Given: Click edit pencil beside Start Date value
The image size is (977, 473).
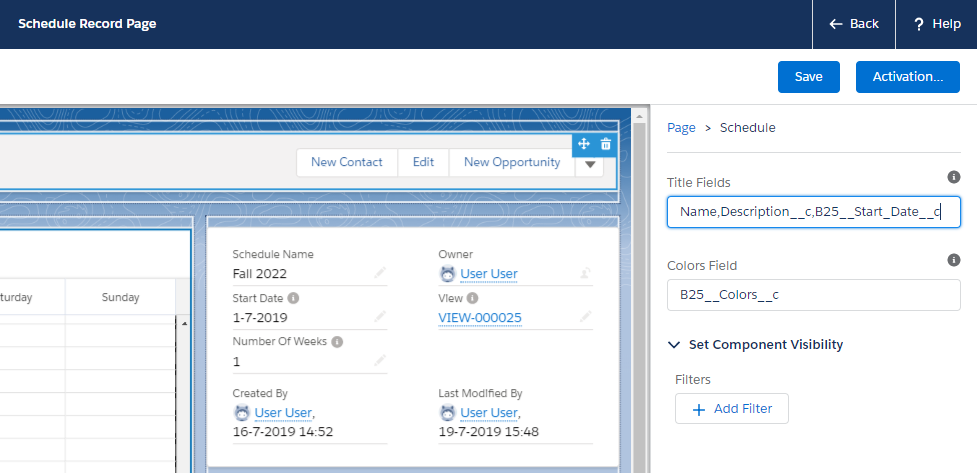Looking at the screenshot, I should [380, 317].
